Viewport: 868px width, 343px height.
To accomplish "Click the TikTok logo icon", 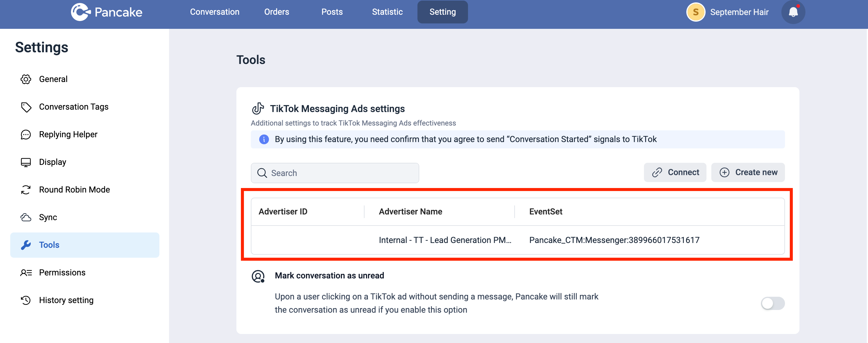I will 258,108.
